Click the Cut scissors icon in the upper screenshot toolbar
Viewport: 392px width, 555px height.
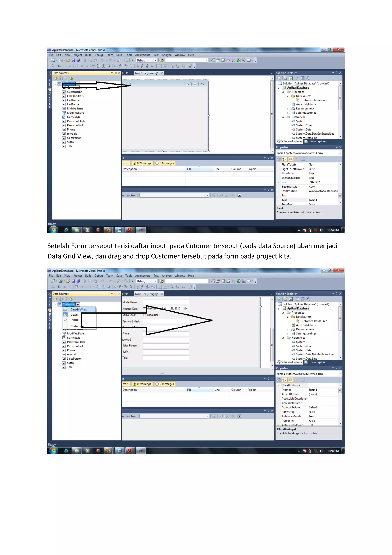coord(85,60)
